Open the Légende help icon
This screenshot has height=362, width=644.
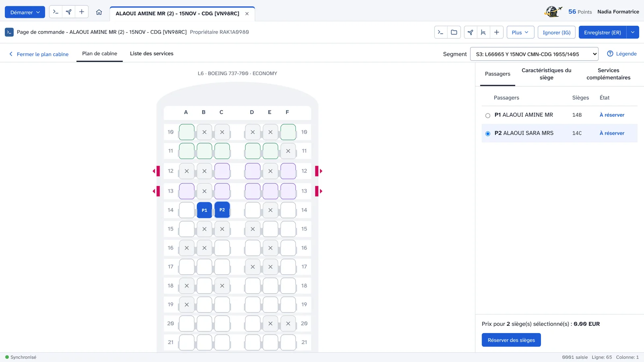[610, 54]
